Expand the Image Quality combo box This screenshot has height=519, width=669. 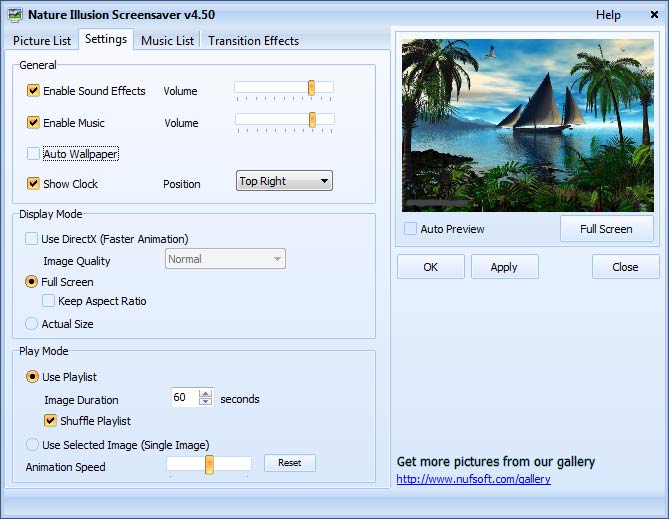pyautogui.click(x=225, y=259)
